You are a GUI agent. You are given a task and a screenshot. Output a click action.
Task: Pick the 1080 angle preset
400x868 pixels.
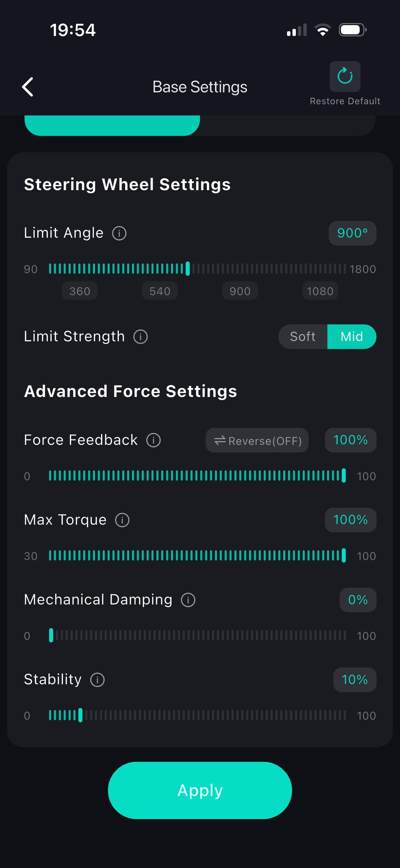coord(320,291)
